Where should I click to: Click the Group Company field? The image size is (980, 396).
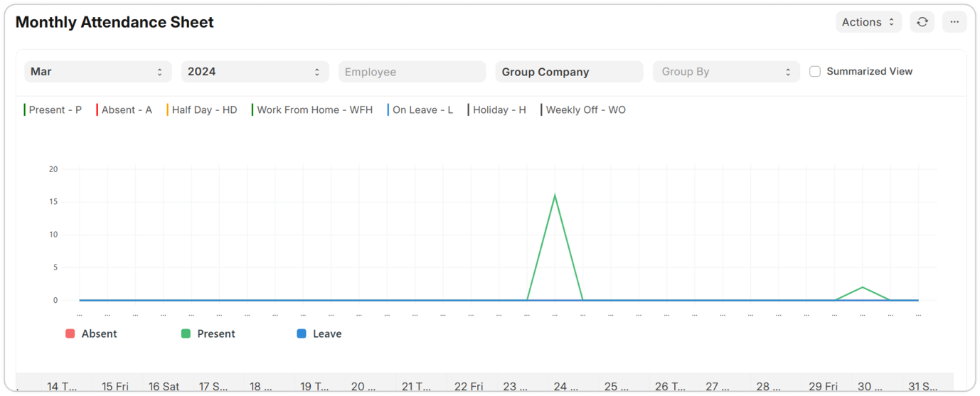coord(569,72)
